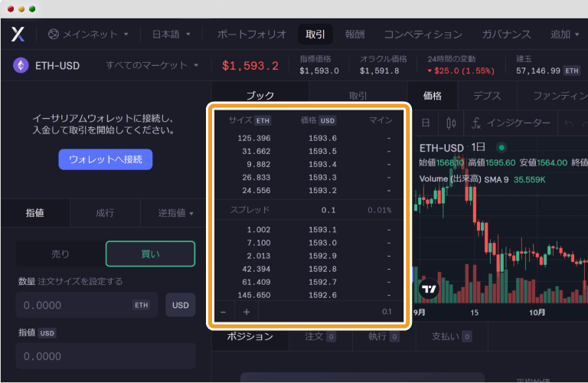The height and width of the screenshot is (383, 588).
Task: Click bid row with price 1592.8
Action: [309, 269]
